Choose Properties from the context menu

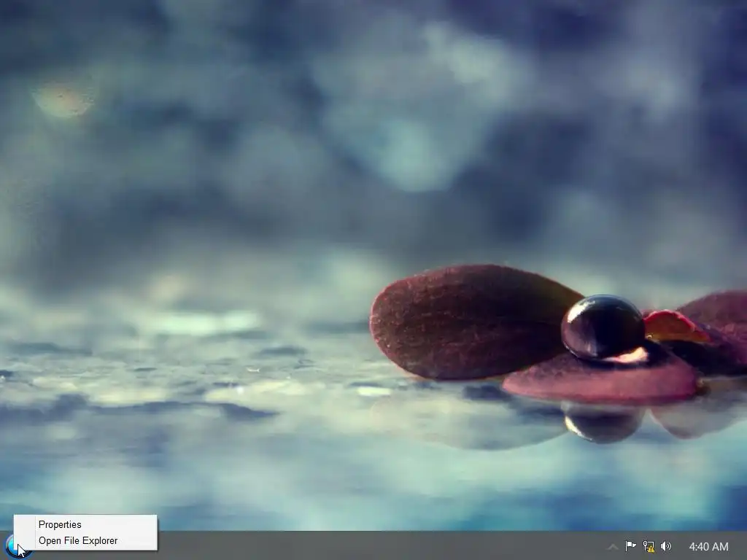click(85, 524)
